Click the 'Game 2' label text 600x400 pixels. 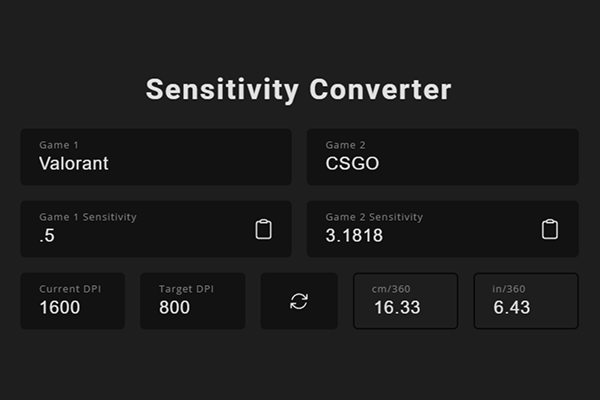[x=345, y=145]
